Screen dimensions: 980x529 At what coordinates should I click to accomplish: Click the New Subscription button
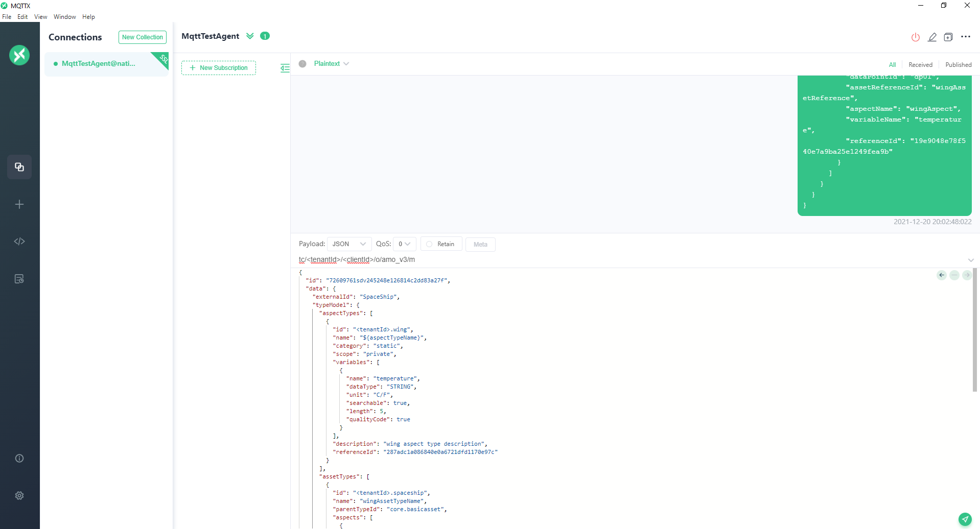click(219, 68)
